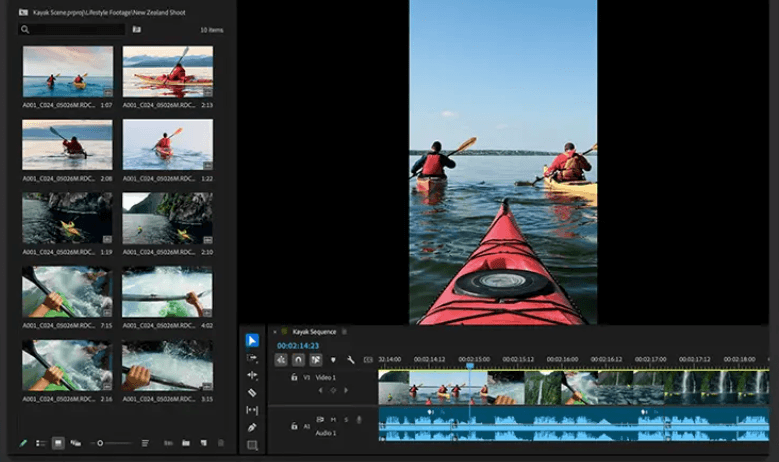
Task: Activate the Slip tool
Action: (x=252, y=410)
